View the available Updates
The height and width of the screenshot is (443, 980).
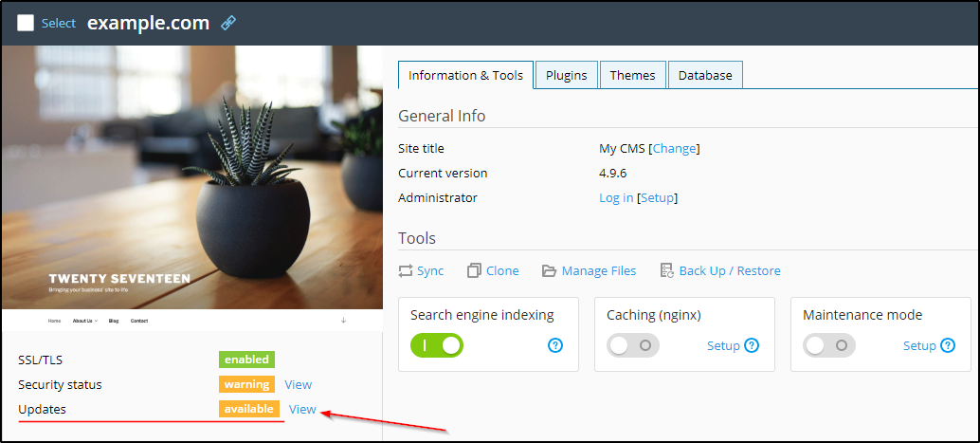(302, 409)
